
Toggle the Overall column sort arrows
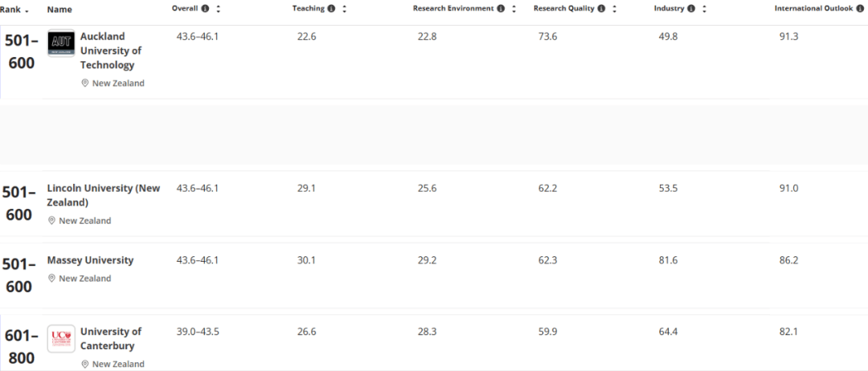click(218, 9)
